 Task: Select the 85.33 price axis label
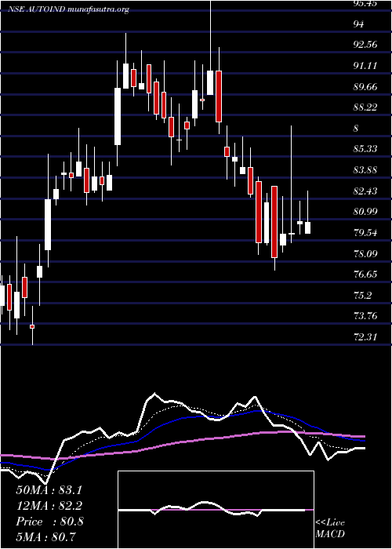tap(366, 149)
